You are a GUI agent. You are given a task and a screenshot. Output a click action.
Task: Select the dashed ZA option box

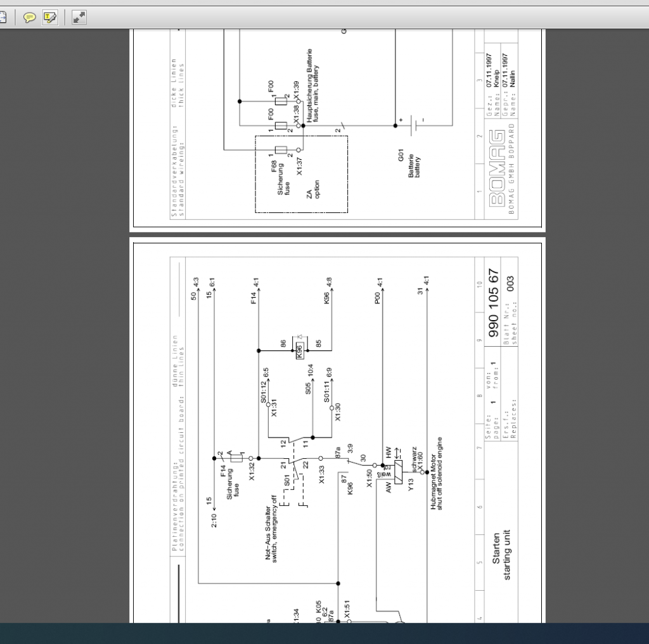coord(301,172)
